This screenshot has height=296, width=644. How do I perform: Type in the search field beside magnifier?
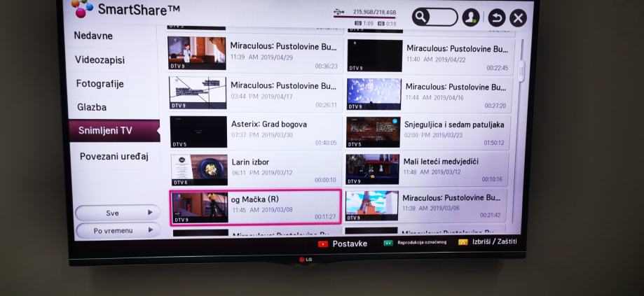click(443, 17)
